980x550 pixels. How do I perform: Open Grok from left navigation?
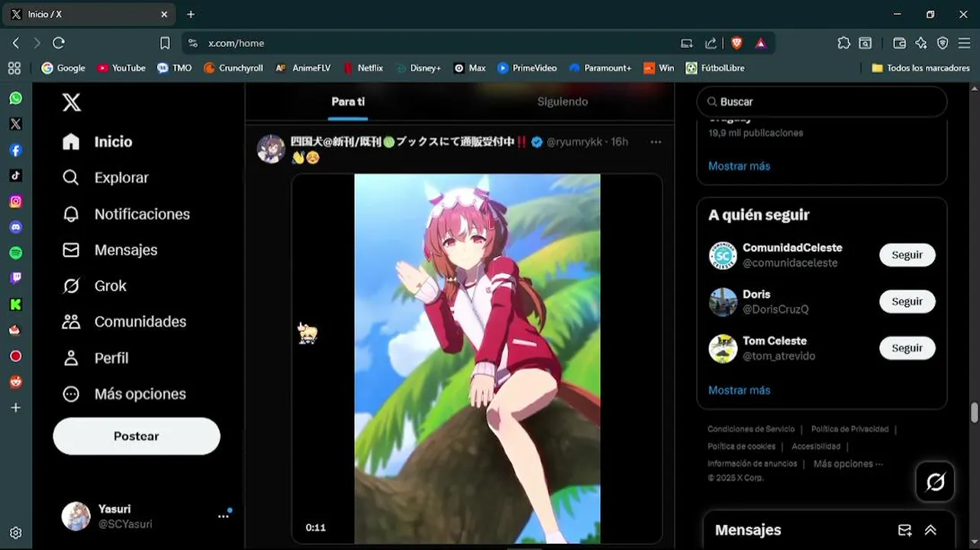95,286
